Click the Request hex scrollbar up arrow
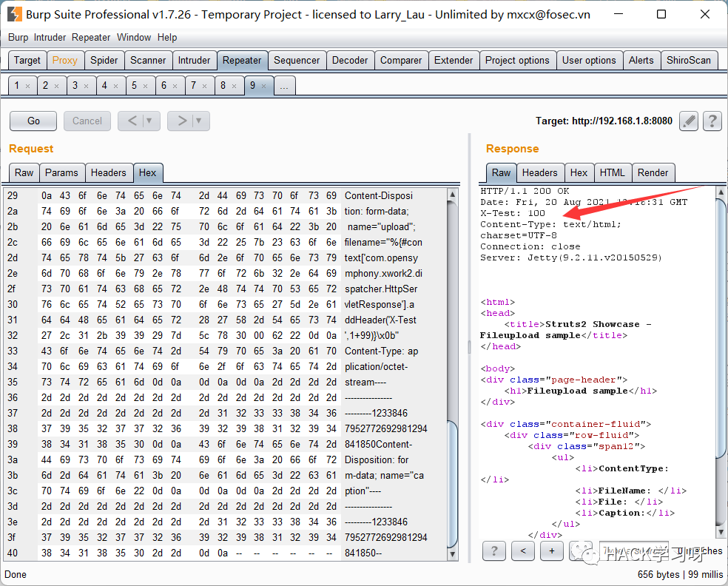Viewport: 728px width, 586px height. pyautogui.click(x=452, y=194)
